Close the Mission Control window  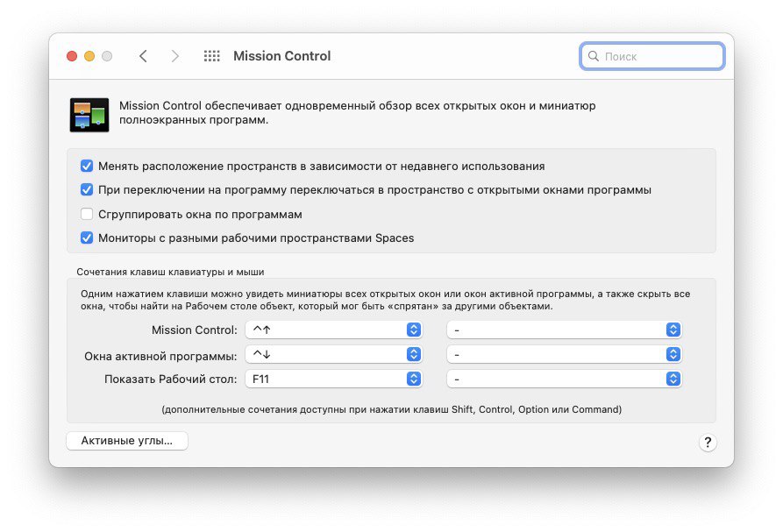click(x=72, y=56)
